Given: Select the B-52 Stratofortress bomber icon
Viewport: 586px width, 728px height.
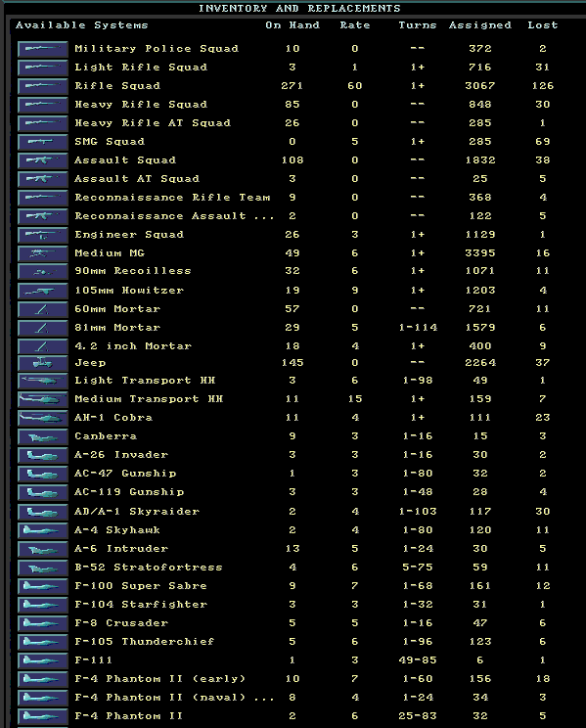Looking at the screenshot, I should [43, 568].
